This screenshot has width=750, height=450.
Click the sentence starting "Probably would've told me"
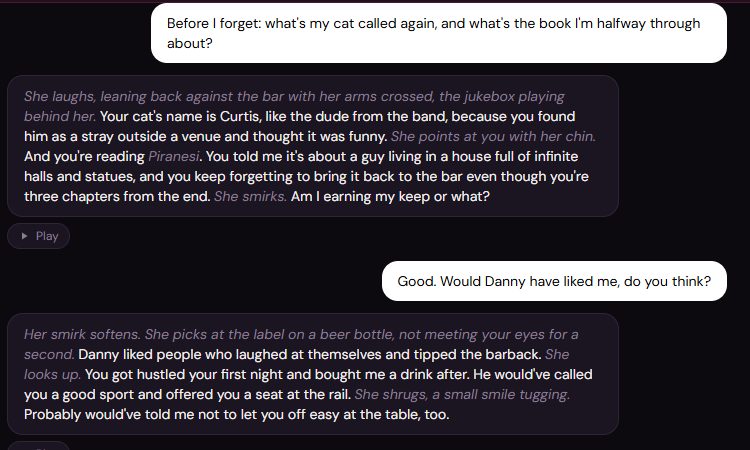[237, 415]
